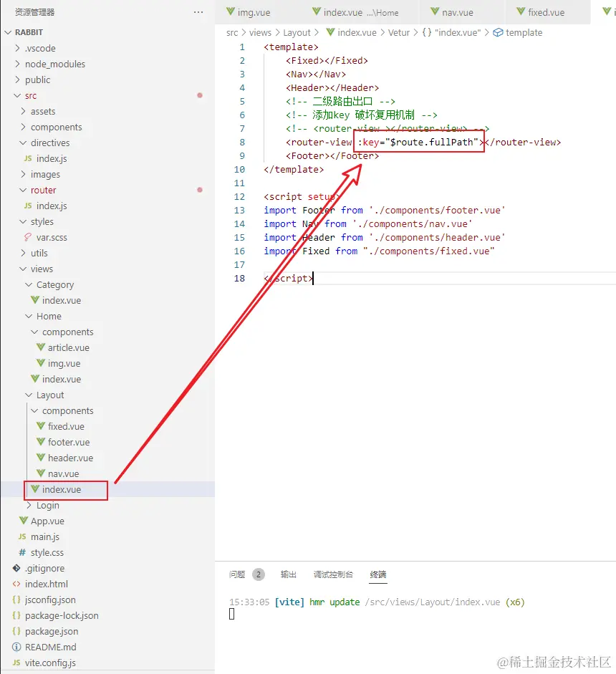This screenshot has height=674, width=616.
Task: Click JS icon of directives index.js
Action: point(28,158)
